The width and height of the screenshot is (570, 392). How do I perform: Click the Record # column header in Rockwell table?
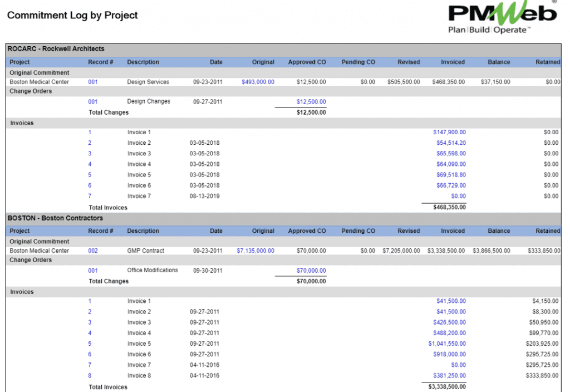click(x=100, y=62)
